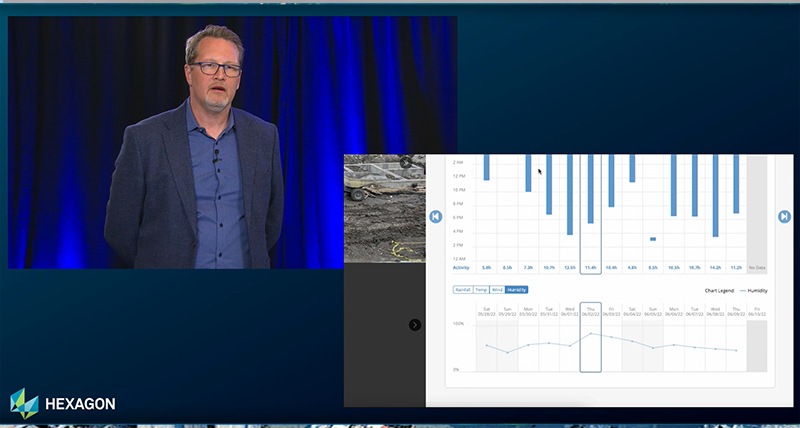Select the Wind chart toggle
This screenshot has height=428, width=800.
pyautogui.click(x=497, y=290)
